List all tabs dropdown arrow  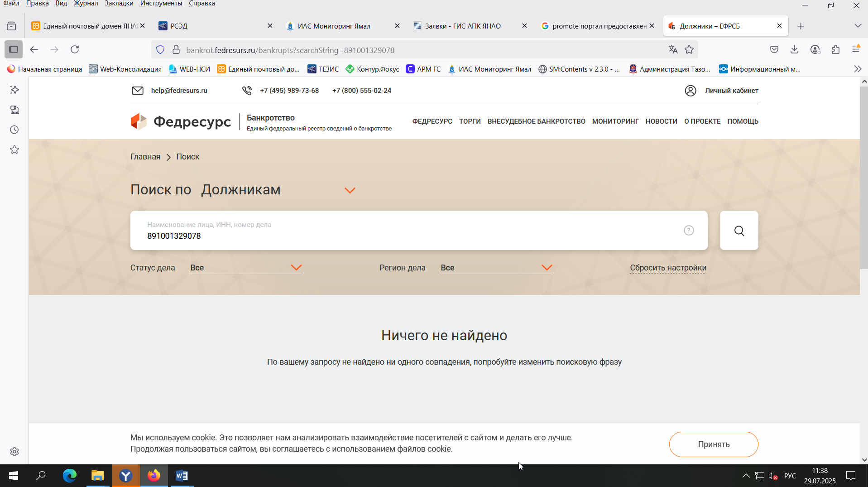pyautogui.click(x=858, y=26)
